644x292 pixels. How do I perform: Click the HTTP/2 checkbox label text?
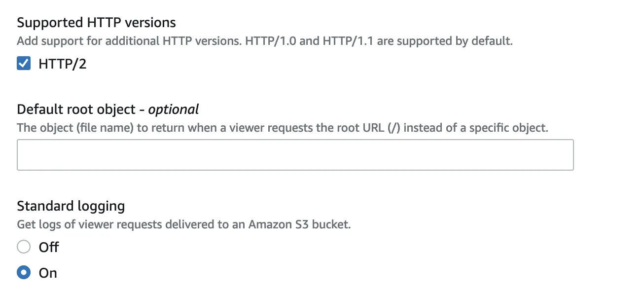point(63,64)
